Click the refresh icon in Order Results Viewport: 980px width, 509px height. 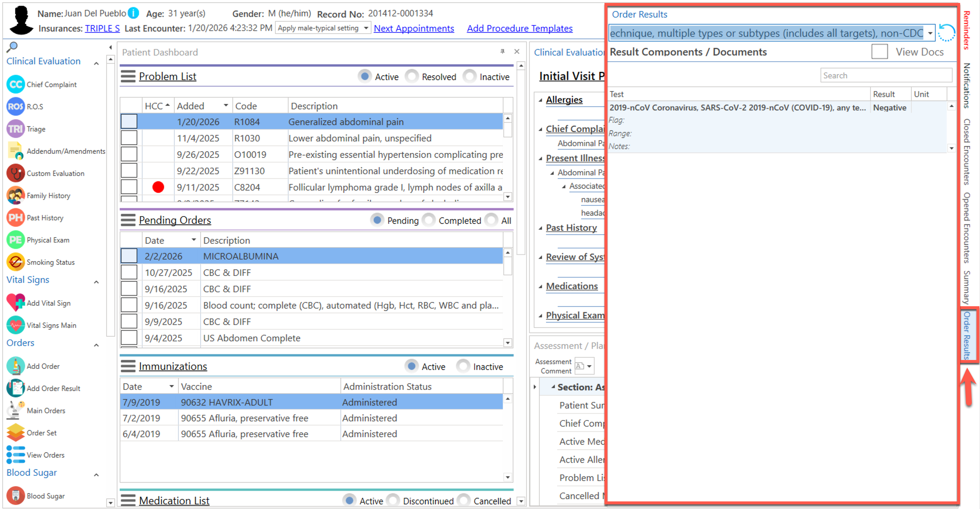946,33
